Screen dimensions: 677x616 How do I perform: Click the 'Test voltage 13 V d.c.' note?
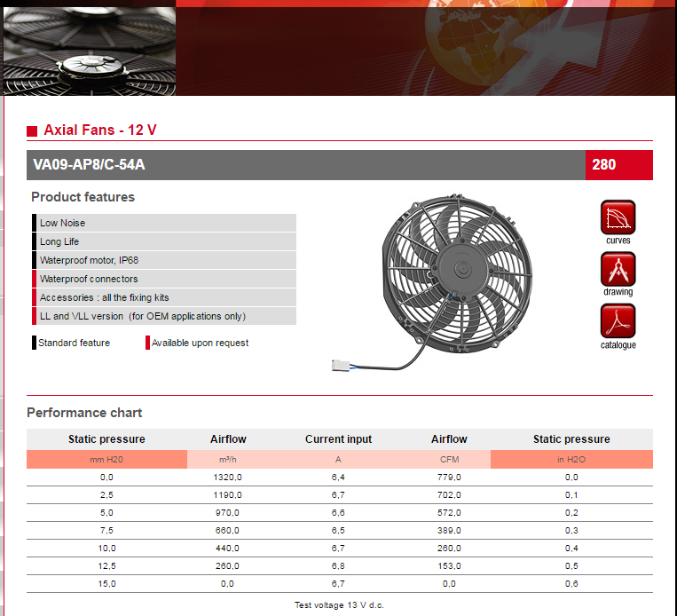tap(339, 605)
